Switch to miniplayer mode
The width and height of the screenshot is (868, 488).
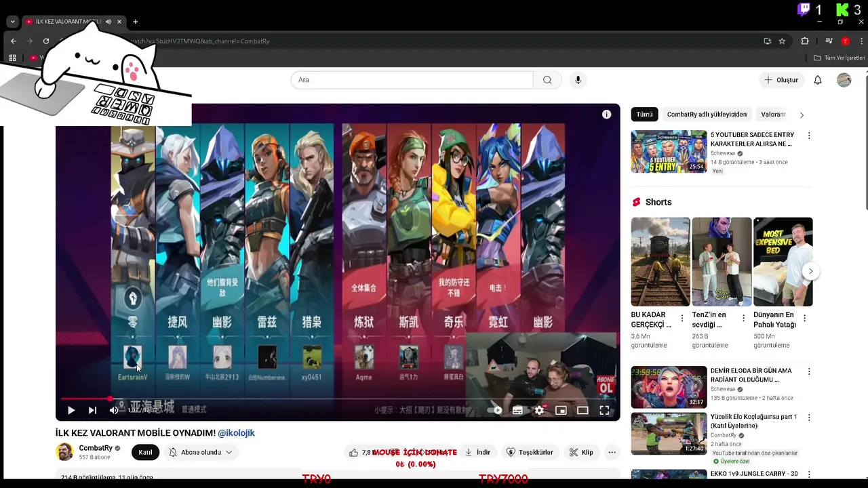click(561, 410)
